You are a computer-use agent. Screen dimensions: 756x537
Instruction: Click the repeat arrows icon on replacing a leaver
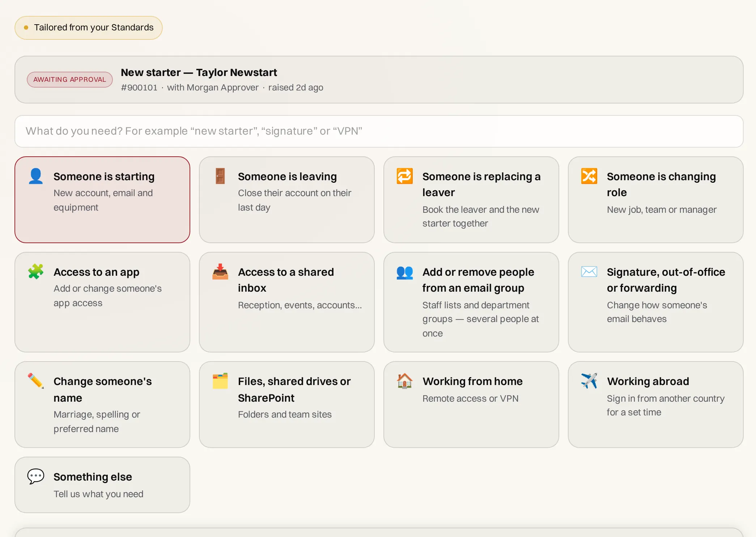[405, 176]
